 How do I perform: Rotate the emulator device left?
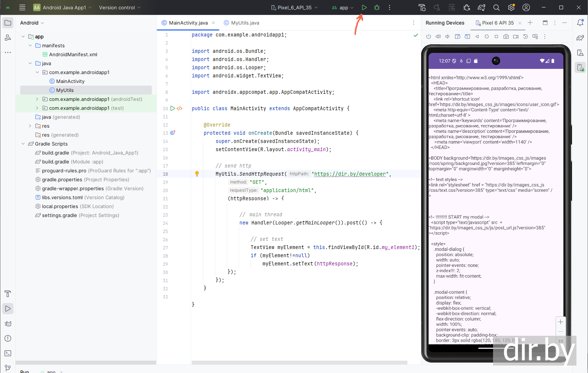458,36
